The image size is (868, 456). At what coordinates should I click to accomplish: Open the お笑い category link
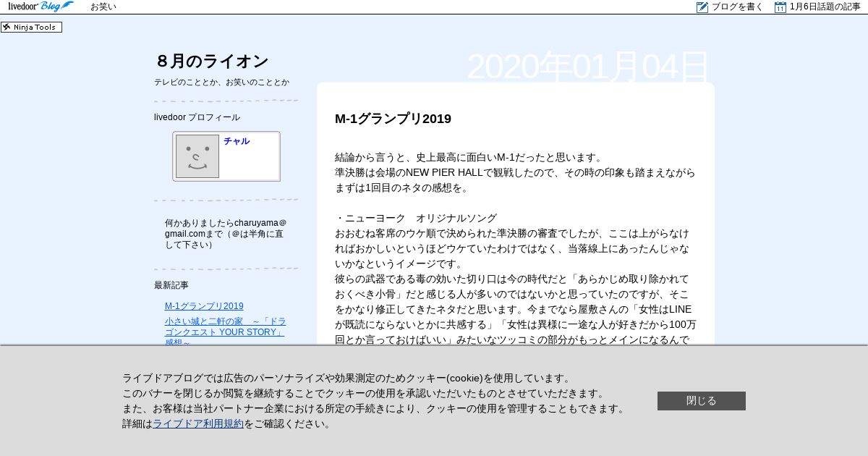point(103,7)
